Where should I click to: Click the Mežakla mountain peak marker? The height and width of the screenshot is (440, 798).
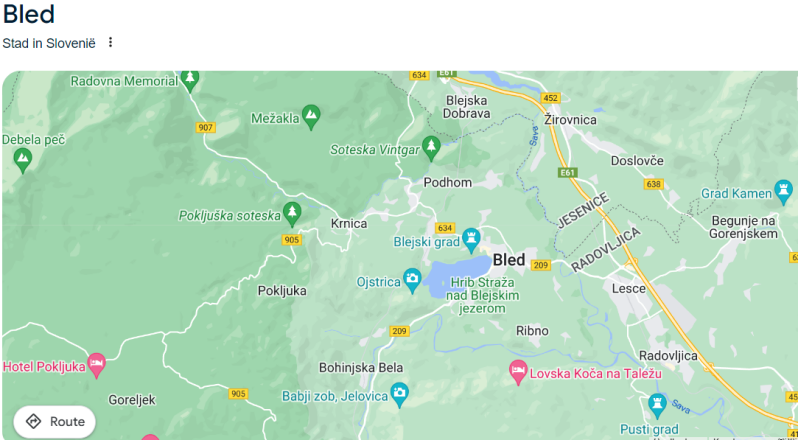point(311,117)
